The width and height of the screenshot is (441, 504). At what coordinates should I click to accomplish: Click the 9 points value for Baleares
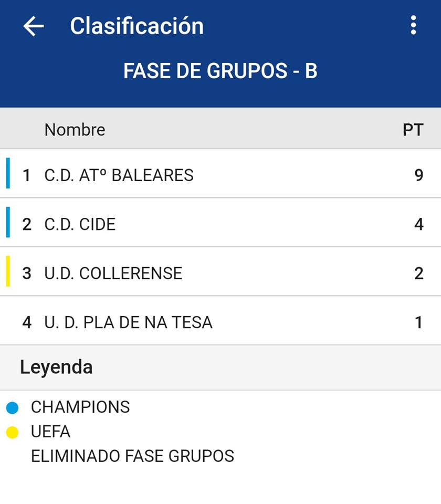pyautogui.click(x=418, y=175)
